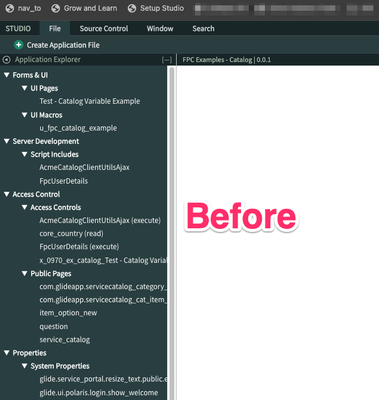The width and height of the screenshot is (379, 400).
Task: Collapse the Script Includes node
Action: (x=24, y=154)
